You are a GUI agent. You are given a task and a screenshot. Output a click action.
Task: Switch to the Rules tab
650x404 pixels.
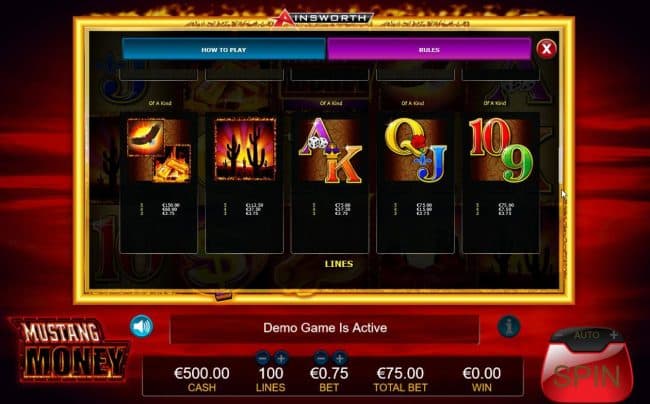tap(429, 50)
